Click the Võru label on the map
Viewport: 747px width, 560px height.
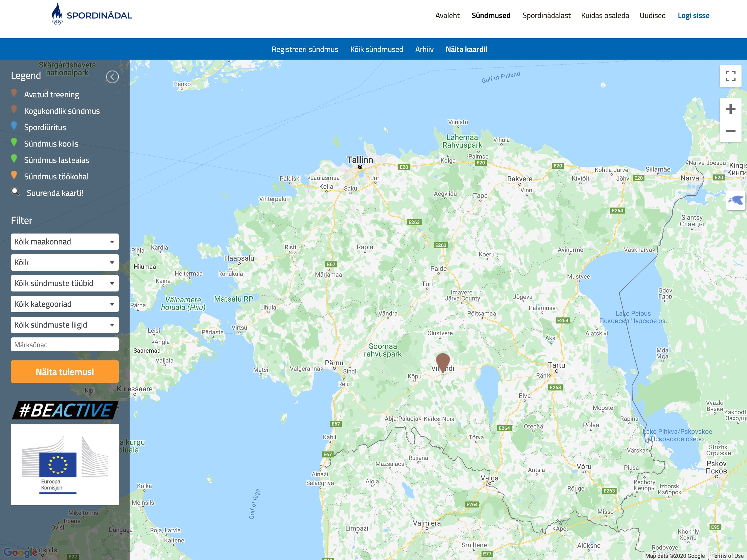point(583,466)
